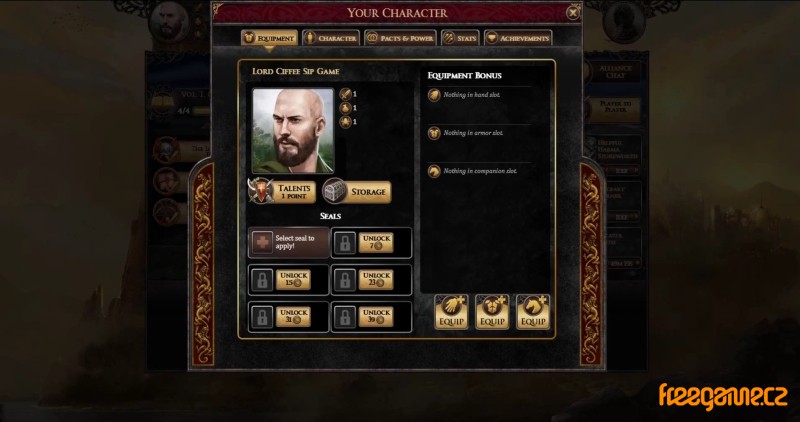
Task: Equip an item in the armor slot
Action: [x=492, y=312]
